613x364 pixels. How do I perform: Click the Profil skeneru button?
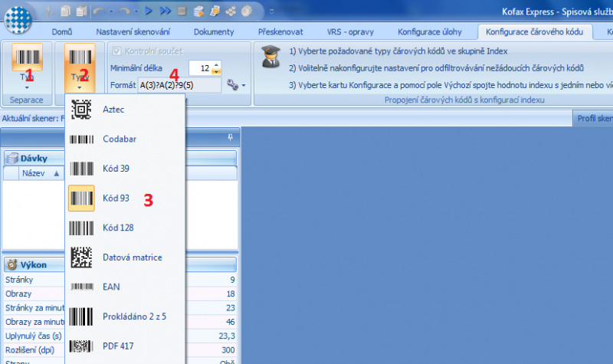pos(593,118)
